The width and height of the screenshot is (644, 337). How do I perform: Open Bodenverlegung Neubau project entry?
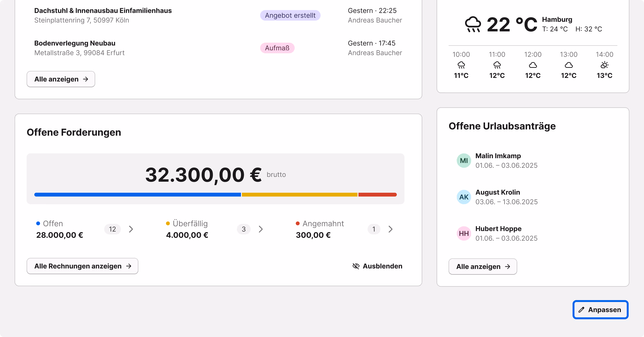[x=75, y=43]
